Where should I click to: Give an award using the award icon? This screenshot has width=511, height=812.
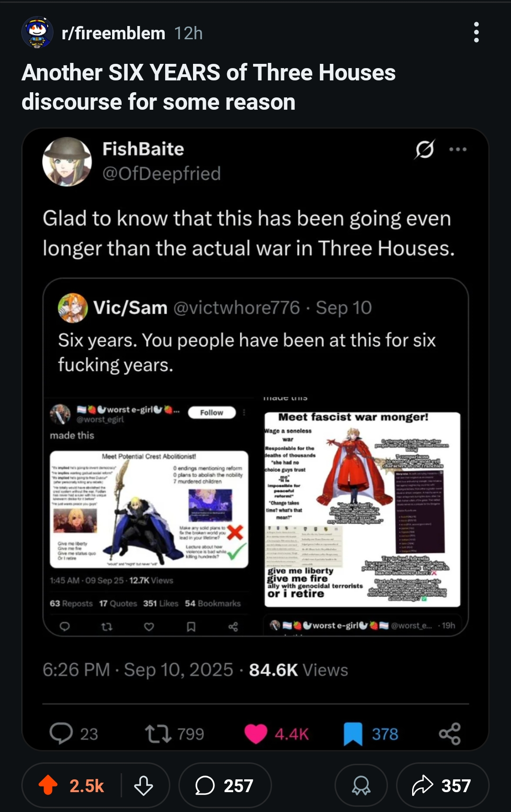(x=361, y=786)
